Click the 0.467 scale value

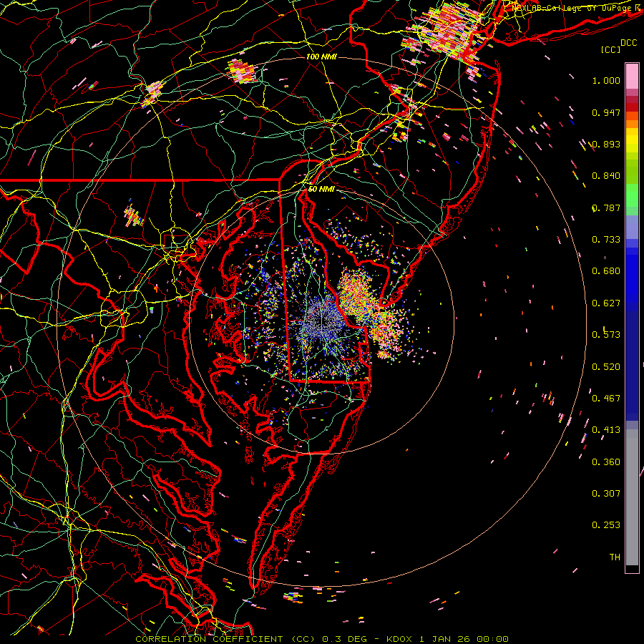[606, 399]
